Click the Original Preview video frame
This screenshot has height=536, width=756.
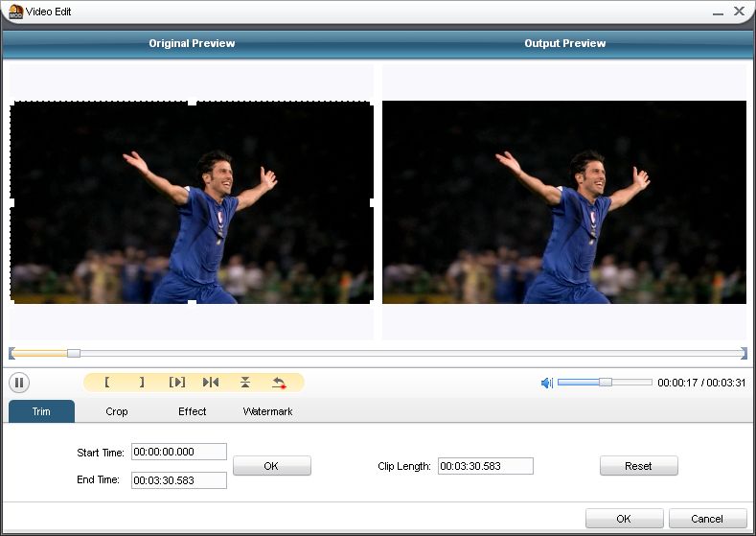[192, 202]
